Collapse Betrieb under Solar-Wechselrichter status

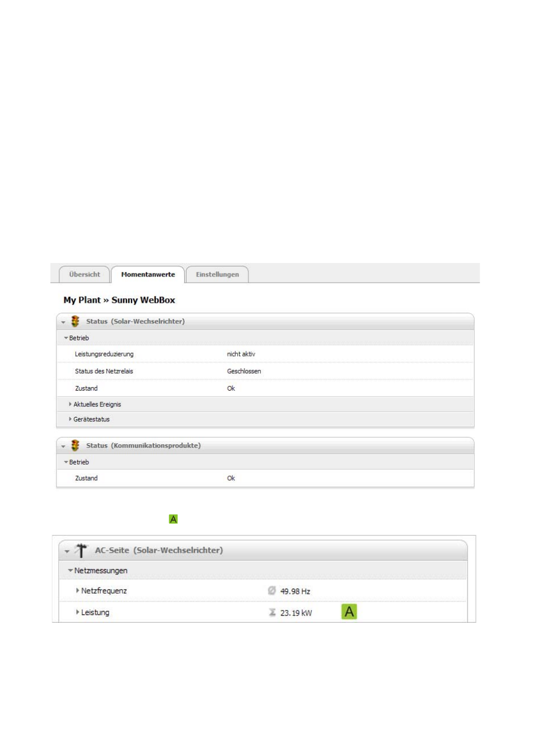click(66, 338)
